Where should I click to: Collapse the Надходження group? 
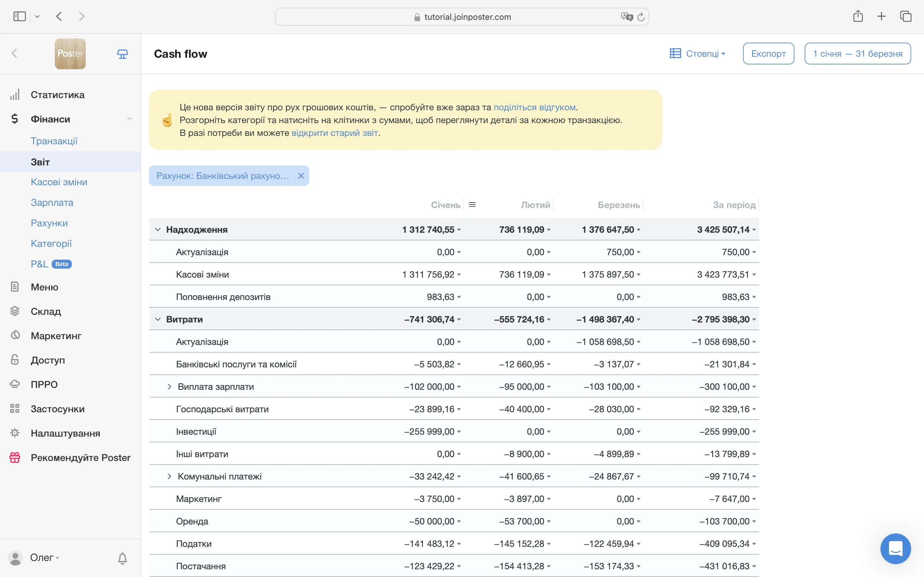pyautogui.click(x=158, y=229)
